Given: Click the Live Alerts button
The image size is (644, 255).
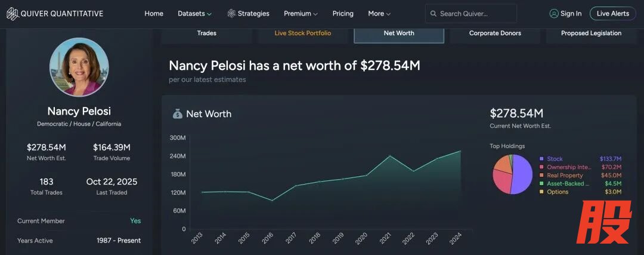Looking at the screenshot, I should [x=612, y=14].
